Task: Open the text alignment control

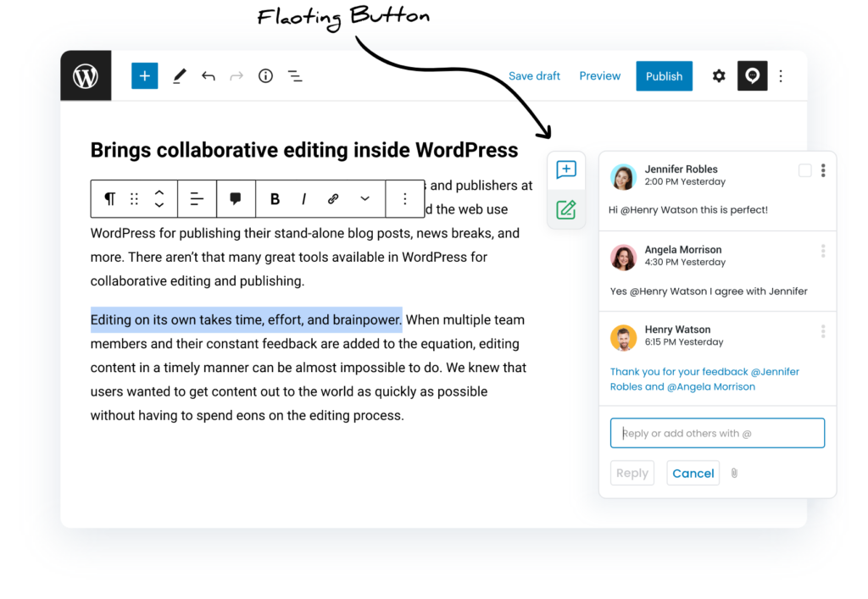Action: pyautogui.click(x=197, y=198)
